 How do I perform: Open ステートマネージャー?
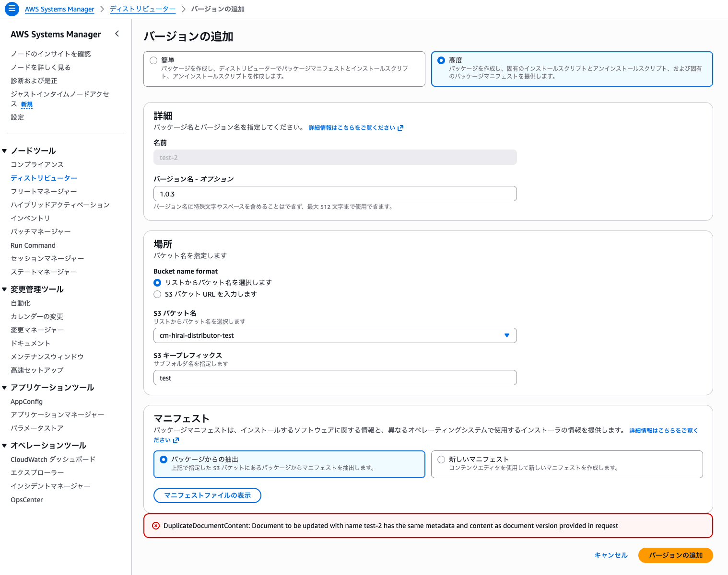click(x=44, y=272)
